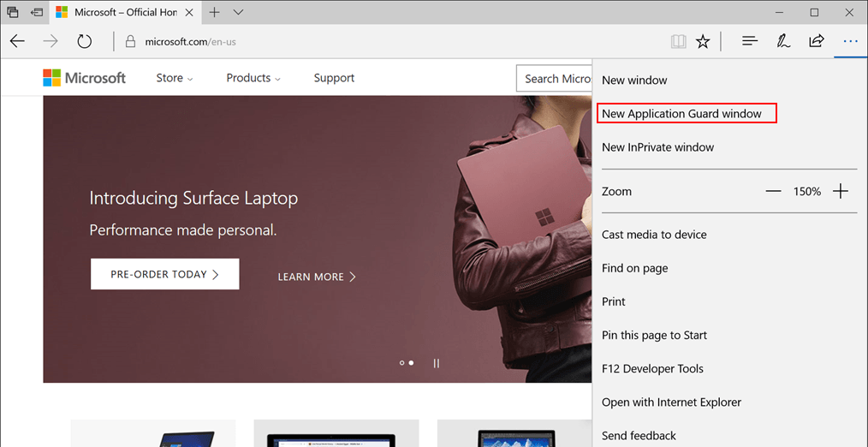Image resolution: width=868 pixels, height=447 pixels.
Task: Open the tabs you've set aside icon
Action: pyautogui.click(x=13, y=12)
